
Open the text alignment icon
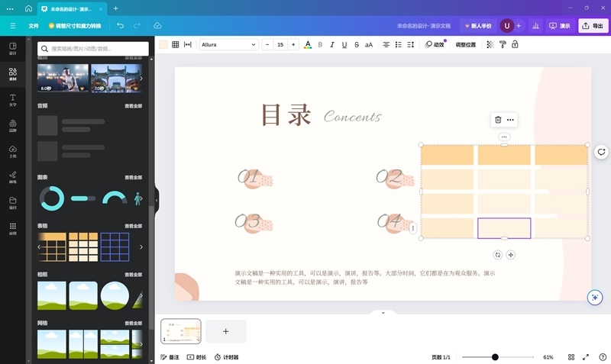coord(386,45)
